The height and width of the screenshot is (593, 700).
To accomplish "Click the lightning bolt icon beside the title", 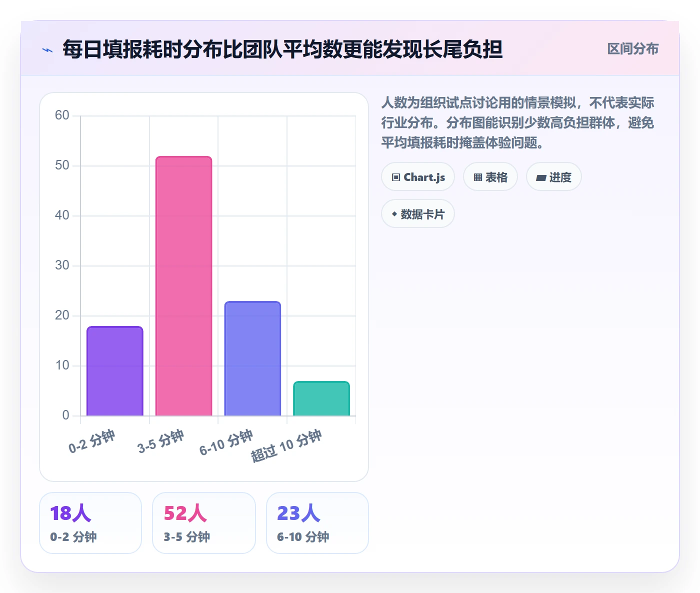I will (x=47, y=50).
